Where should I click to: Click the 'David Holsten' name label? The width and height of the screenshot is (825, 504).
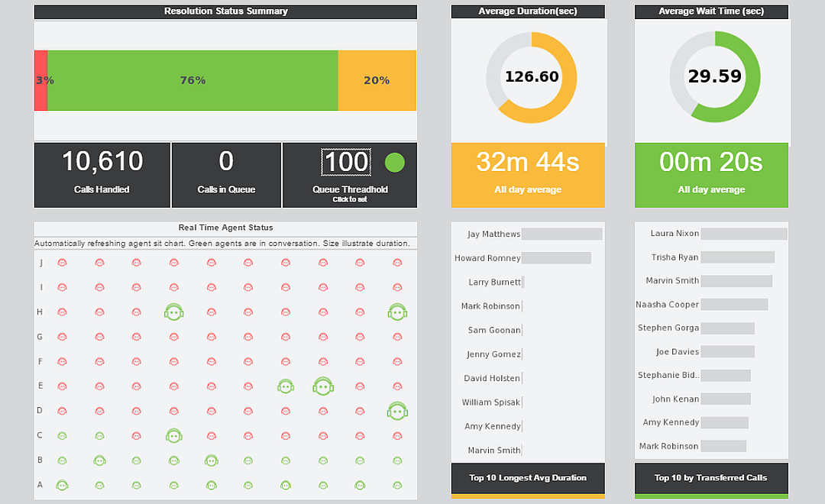point(492,378)
